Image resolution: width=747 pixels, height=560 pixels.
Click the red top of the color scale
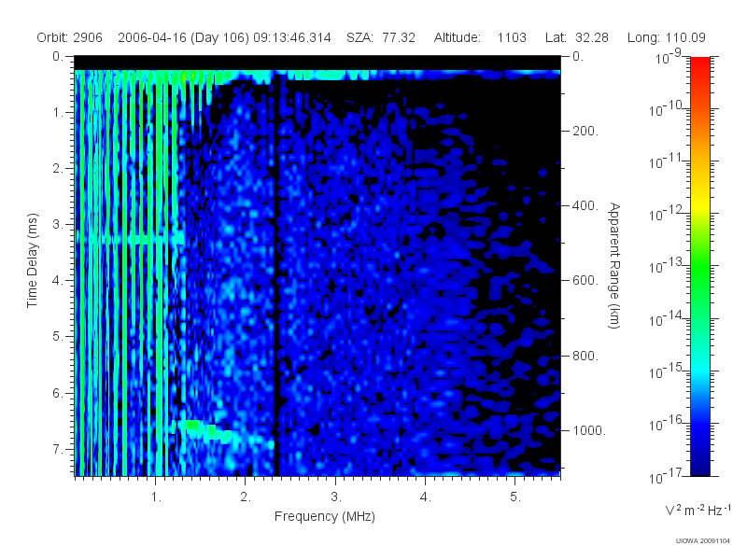[x=699, y=64]
